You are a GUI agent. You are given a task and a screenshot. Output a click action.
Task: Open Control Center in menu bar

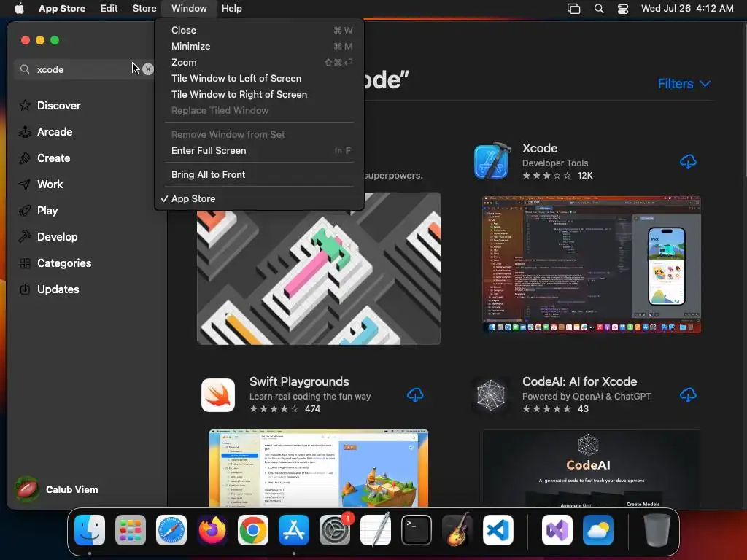coord(623,9)
